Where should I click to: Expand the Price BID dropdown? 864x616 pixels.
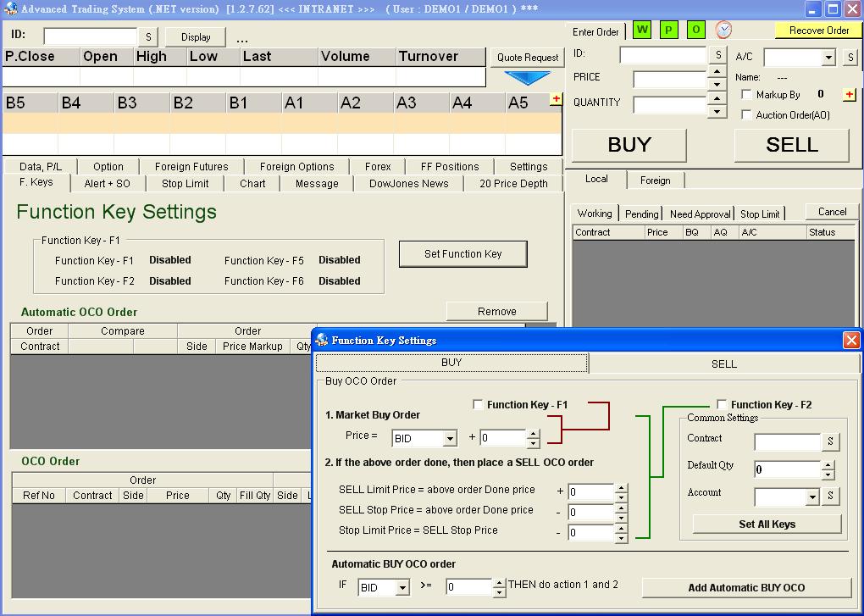449,439
